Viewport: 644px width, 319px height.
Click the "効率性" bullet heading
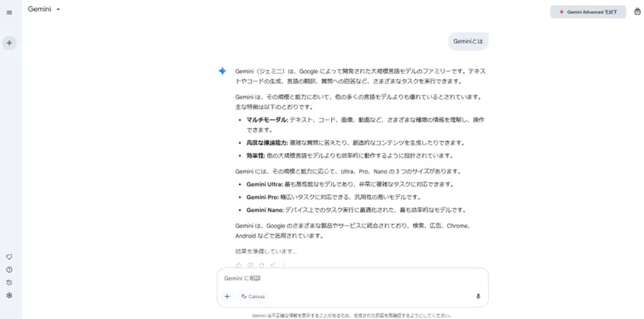255,155
